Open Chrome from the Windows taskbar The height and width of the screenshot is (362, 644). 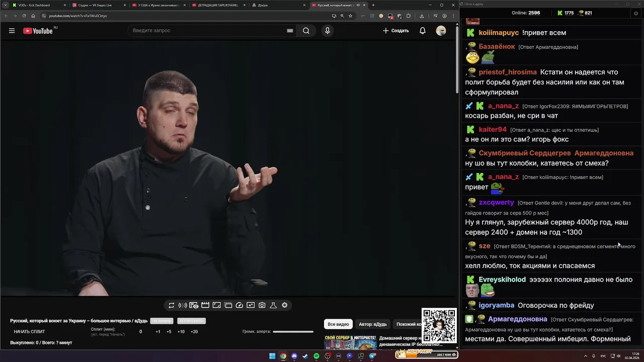(x=283, y=356)
